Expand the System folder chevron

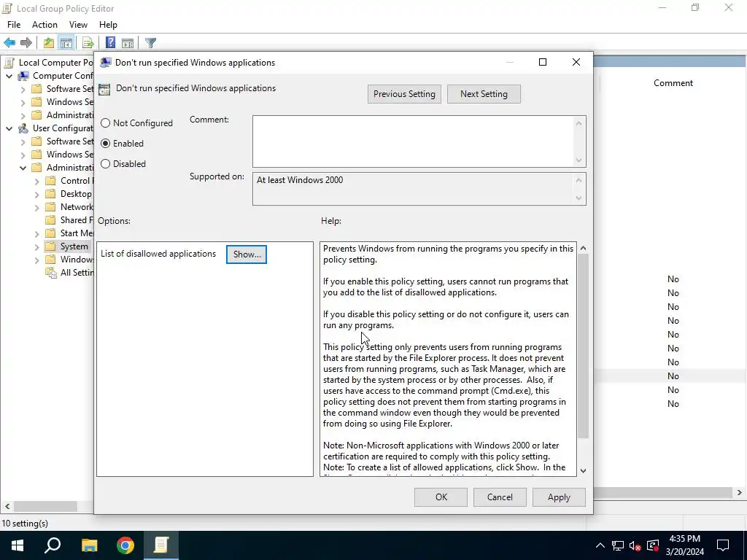[x=36, y=246]
